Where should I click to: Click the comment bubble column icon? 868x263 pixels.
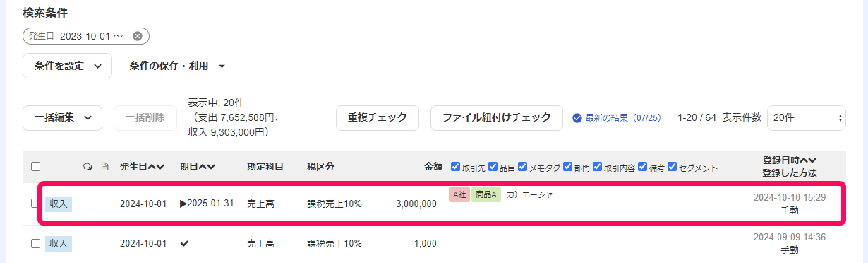click(x=88, y=168)
